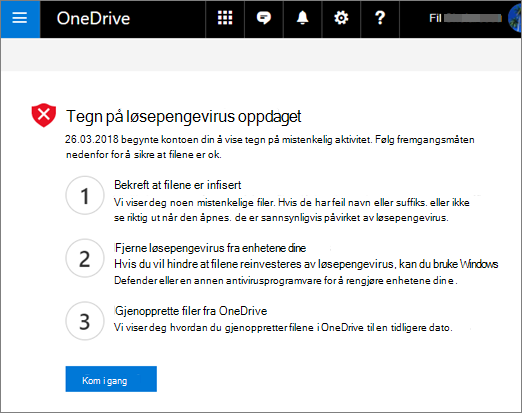The height and width of the screenshot is (413, 522).
Task: Click the OneDrive title in header
Action: (x=93, y=18)
